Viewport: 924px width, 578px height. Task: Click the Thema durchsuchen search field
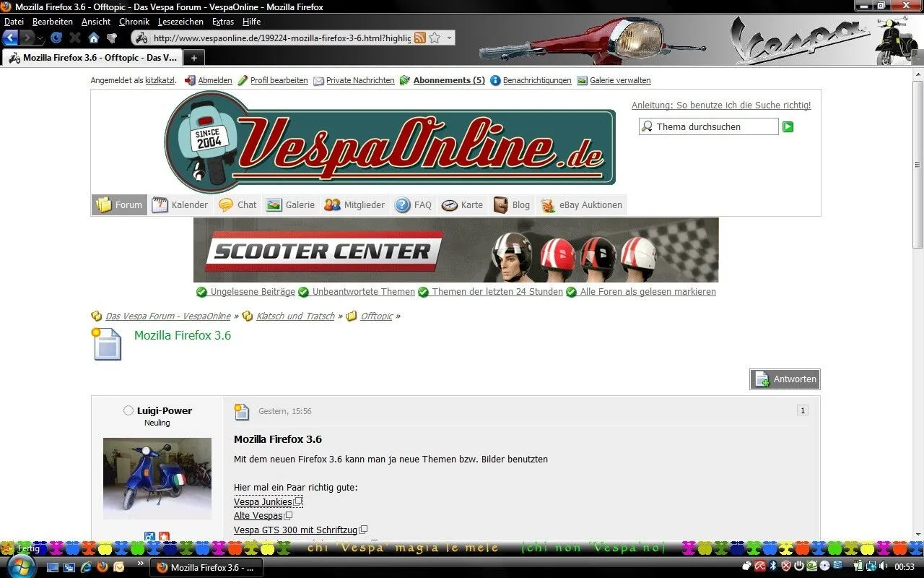click(708, 126)
